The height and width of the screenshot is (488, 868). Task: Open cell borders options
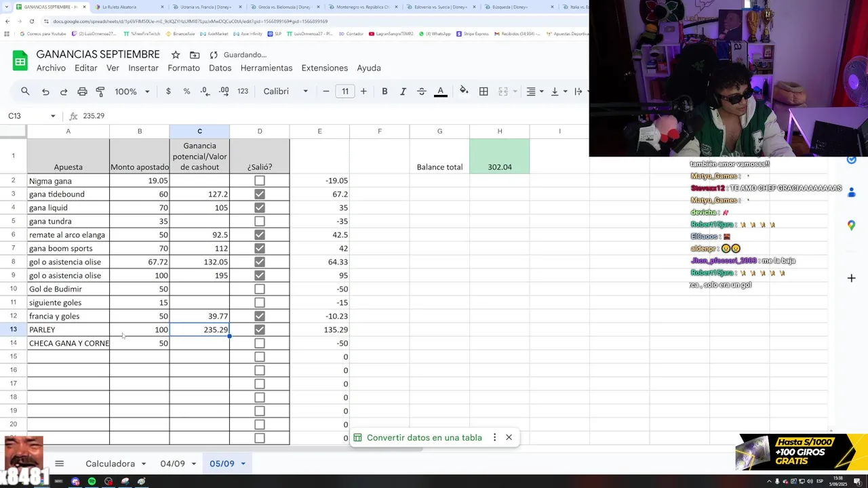(484, 91)
